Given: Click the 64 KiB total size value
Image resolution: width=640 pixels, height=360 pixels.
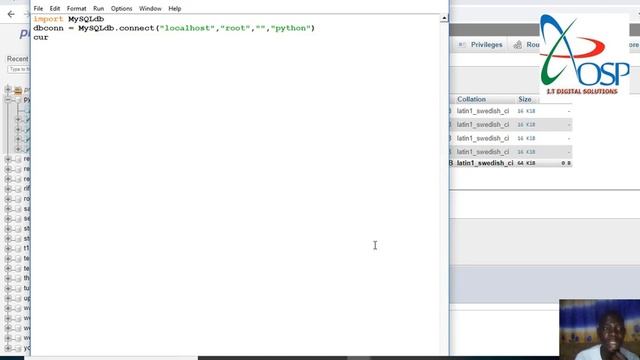Looking at the screenshot, I should pyautogui.click(x=526, y=163).
